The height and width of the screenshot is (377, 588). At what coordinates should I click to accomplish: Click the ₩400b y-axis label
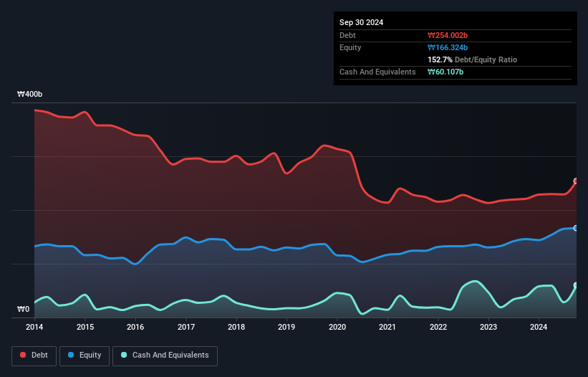[29, 94]
